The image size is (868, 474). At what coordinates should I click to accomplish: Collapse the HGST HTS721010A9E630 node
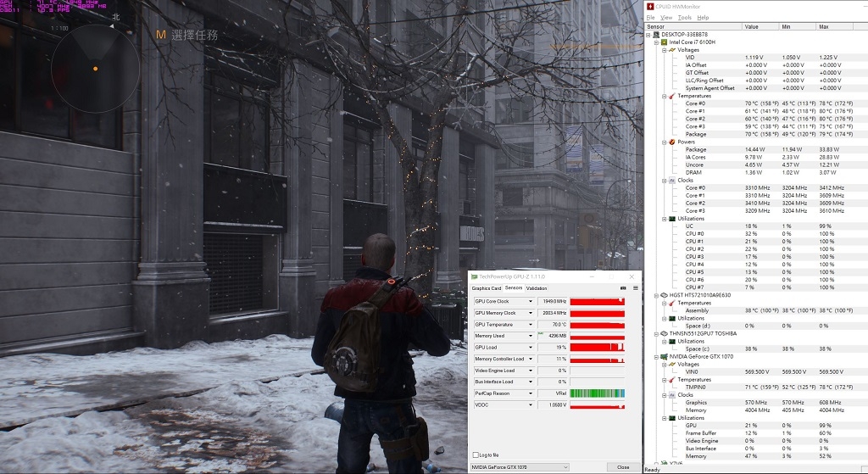[x=657, y=295]
